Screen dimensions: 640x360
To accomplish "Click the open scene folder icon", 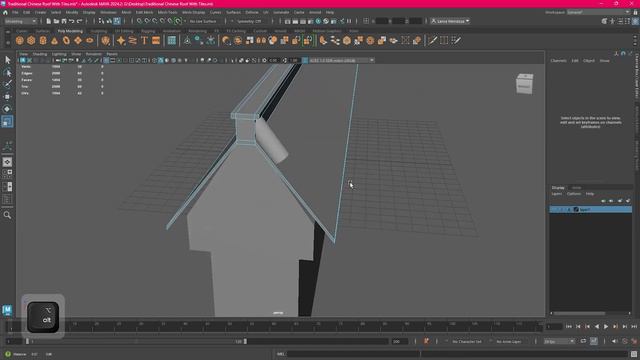I will [56, 21].
